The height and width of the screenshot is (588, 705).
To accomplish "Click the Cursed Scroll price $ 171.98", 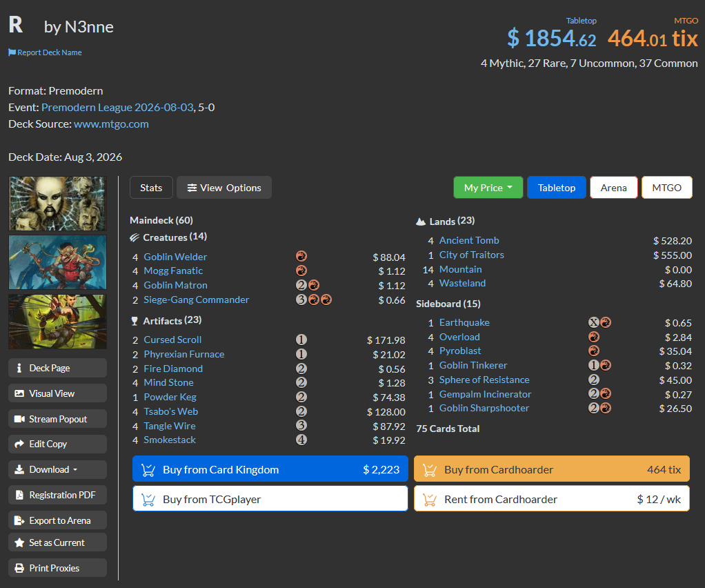I will [x=386, y=340].
